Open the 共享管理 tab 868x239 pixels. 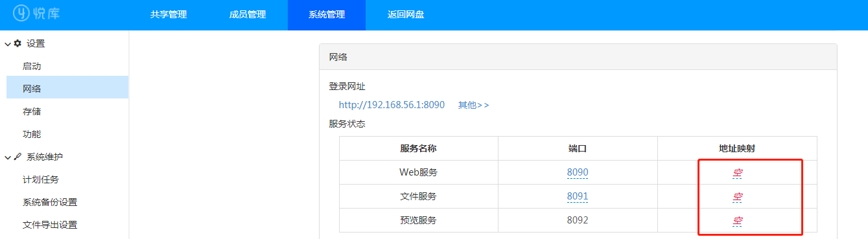click(169, 15)
